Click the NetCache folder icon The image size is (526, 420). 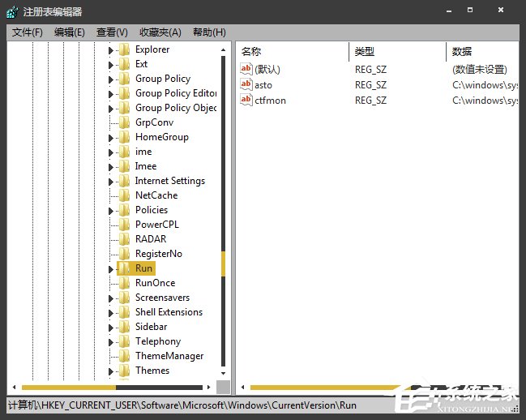click(125, 195)
